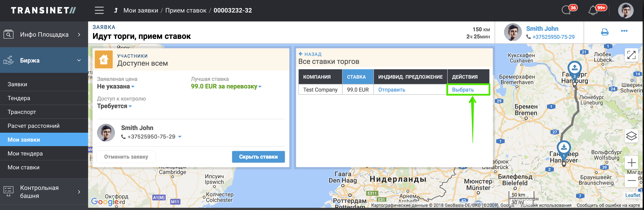The image size is (644, 210).
Task: Expand Инфо Площадка sidebar section
Action: click(79, 35)
